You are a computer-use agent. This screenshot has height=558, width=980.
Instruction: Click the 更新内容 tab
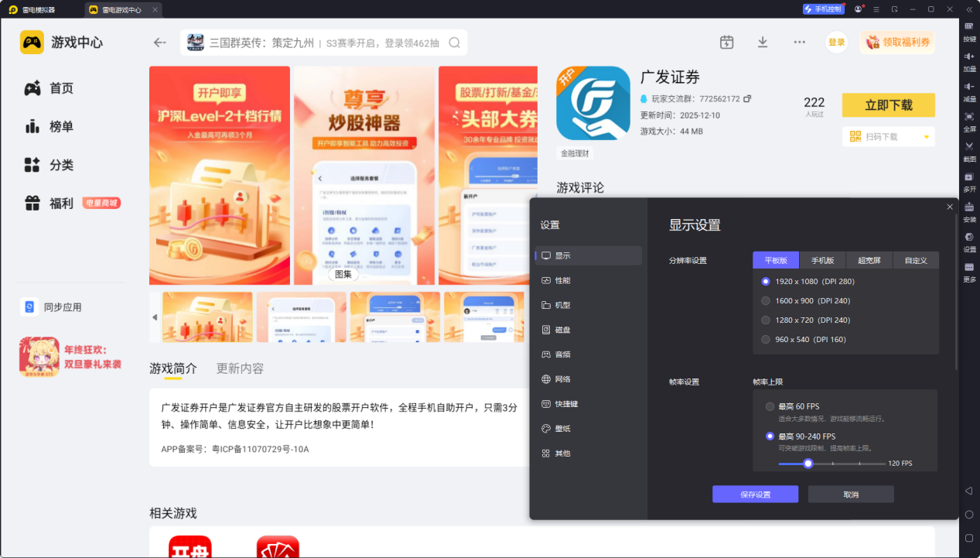pyautogui.click(x=240, y=368)
